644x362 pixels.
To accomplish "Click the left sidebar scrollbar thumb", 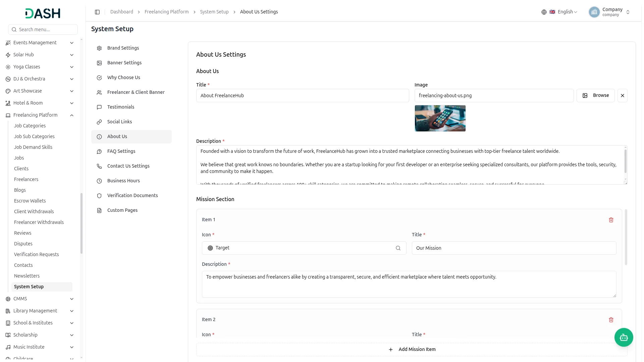I will 82,224.
